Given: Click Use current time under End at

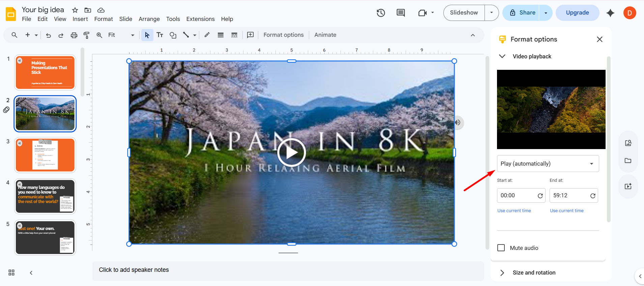Looking at the screenshot, I should [567, 210].
